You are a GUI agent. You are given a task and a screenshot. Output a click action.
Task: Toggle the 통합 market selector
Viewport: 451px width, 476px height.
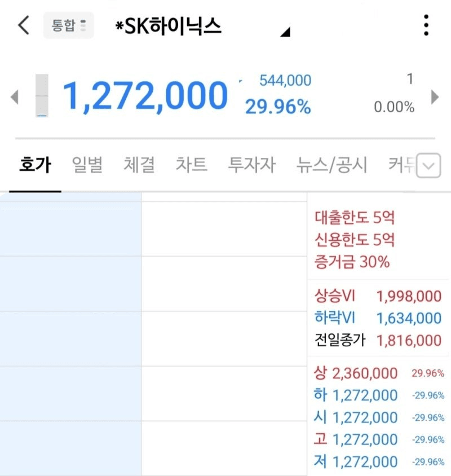click(69, 25)
